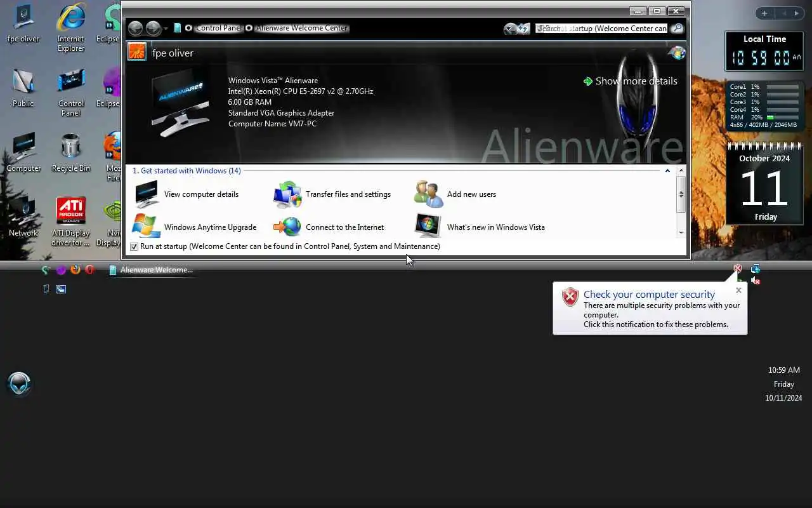Launch Firefox from Quick Launch bar
Image resolution: width=812 pixels, height=508 pixels.
tap(75, 269)
